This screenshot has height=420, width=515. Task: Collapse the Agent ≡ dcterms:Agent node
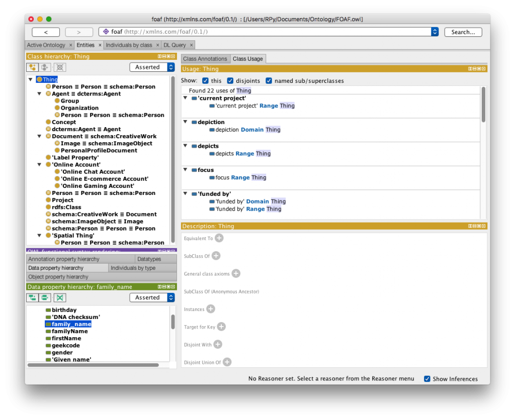tap(39, 94)
